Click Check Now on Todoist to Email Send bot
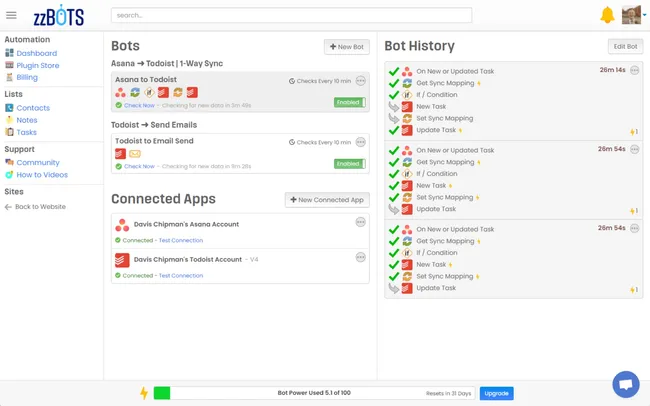 139,166
